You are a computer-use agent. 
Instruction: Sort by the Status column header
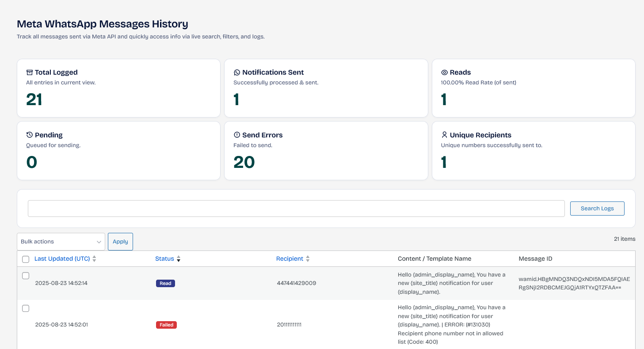coord(164,259)
